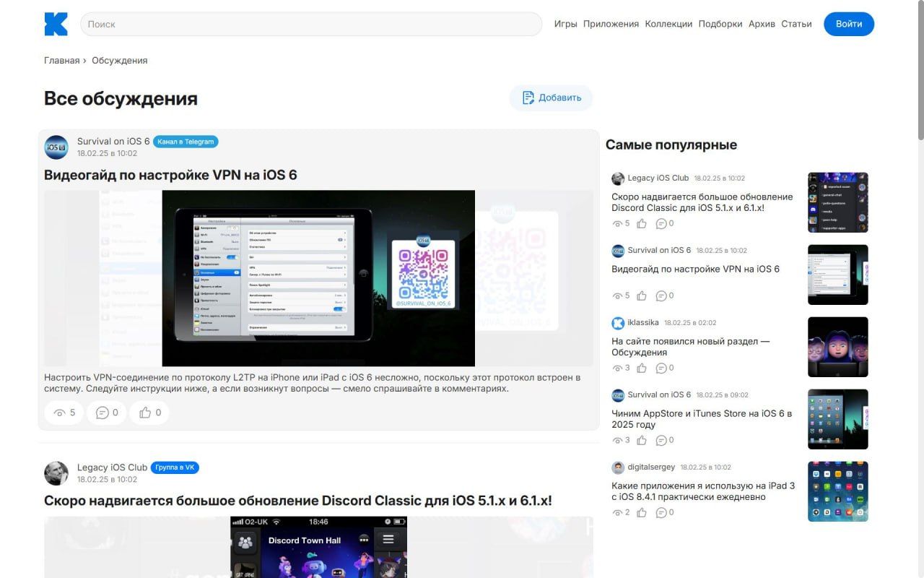Click the Добавить discussion button
Viewport: 924px width, 578px height.
point(551,98)
